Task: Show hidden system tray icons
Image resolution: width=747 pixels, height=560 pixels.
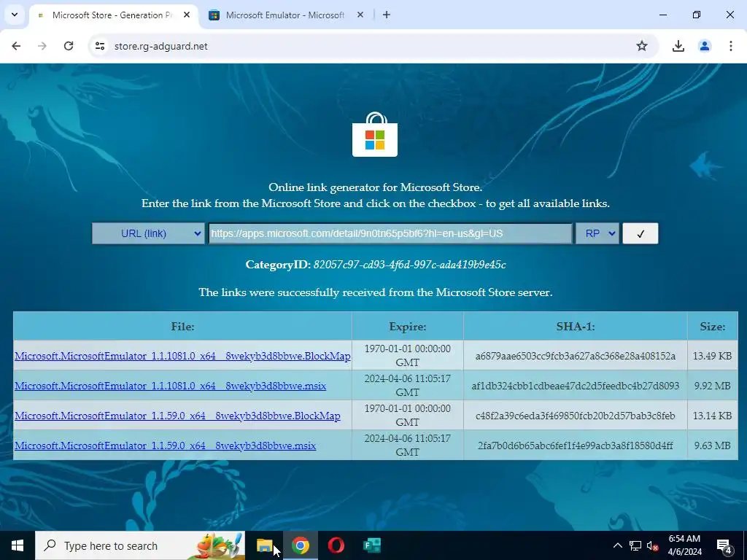Action: point(617,545)
